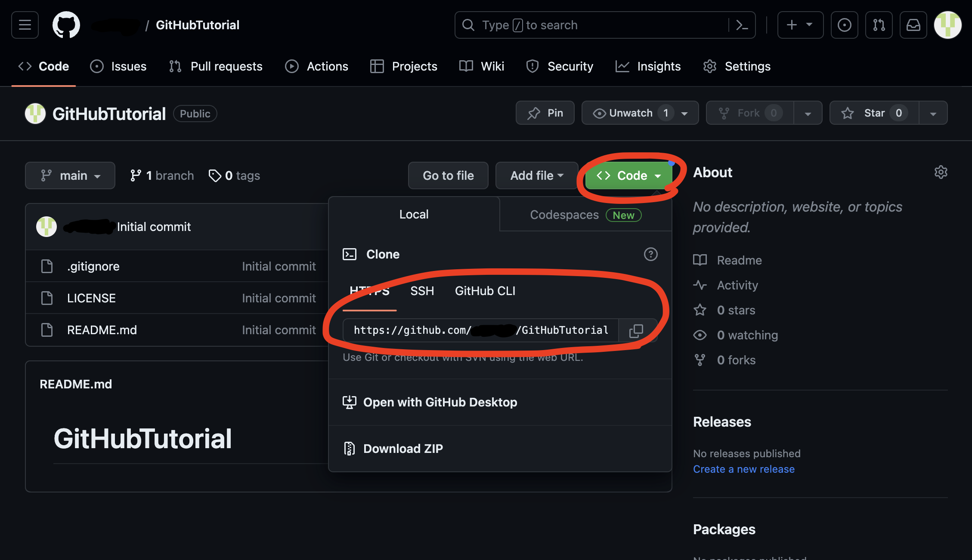Open the Releases heading link
The image size is (972, 560).
722,422
